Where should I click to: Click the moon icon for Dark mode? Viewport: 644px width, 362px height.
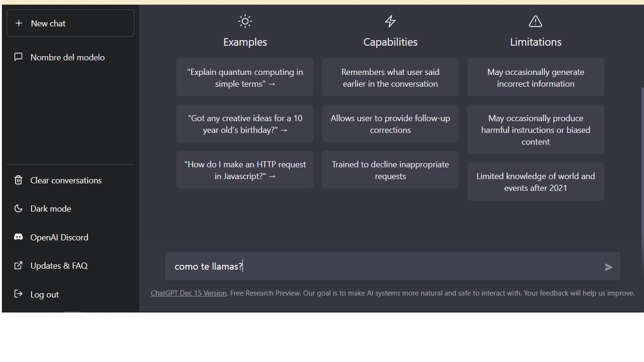tap(18, 208)
